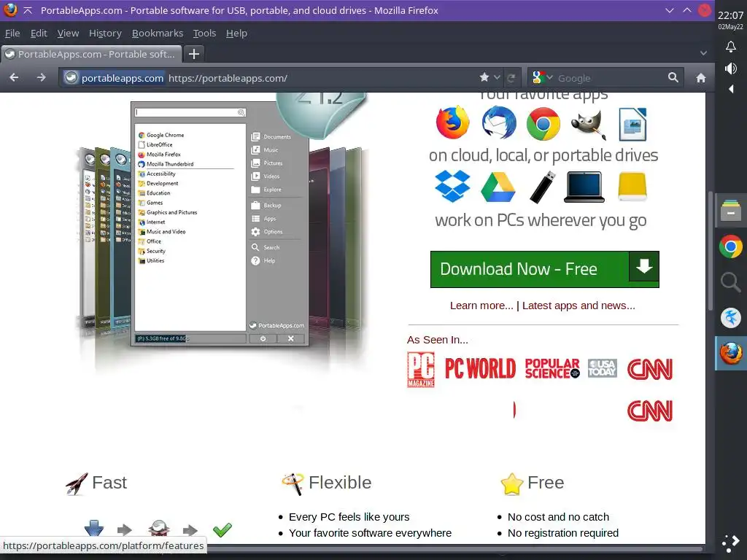Click the yellow star icon next to Free
This screenshot has width=747, height=560.
click(512, 484)
